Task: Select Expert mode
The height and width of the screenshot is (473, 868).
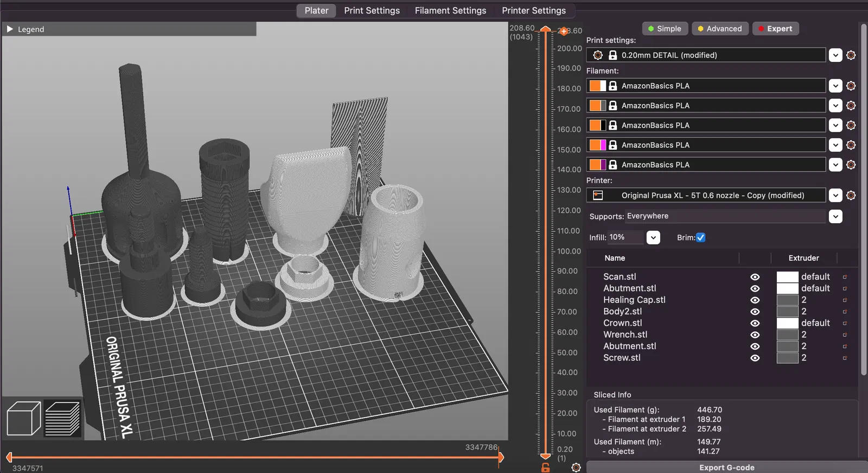Action: click(775, 29)
